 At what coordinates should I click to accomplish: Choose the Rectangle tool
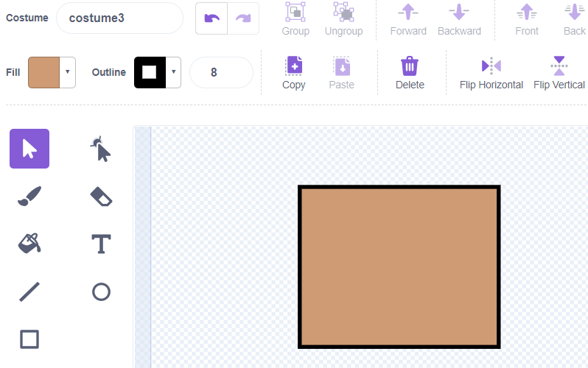[x=29, y=339]
